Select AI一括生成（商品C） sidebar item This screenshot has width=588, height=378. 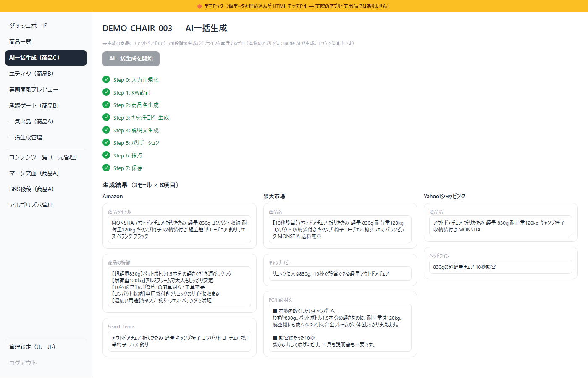point(46,58)
